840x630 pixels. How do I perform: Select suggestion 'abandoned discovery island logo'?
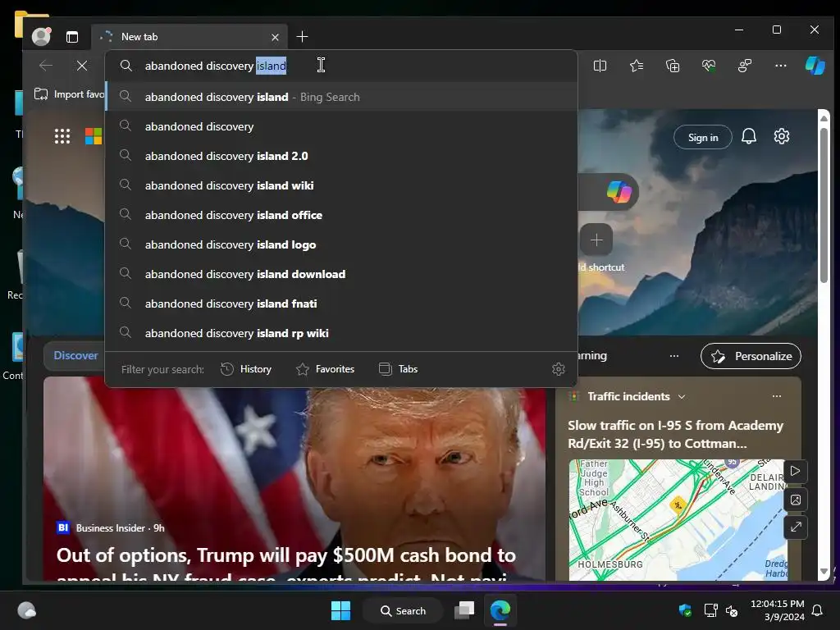[x=341, y=244]
